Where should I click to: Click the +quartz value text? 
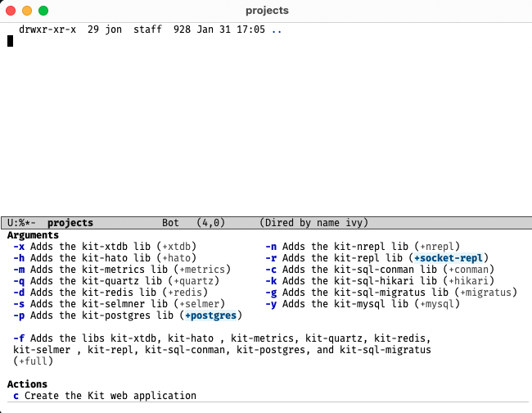pyautogui.click(x=194, y=281)
